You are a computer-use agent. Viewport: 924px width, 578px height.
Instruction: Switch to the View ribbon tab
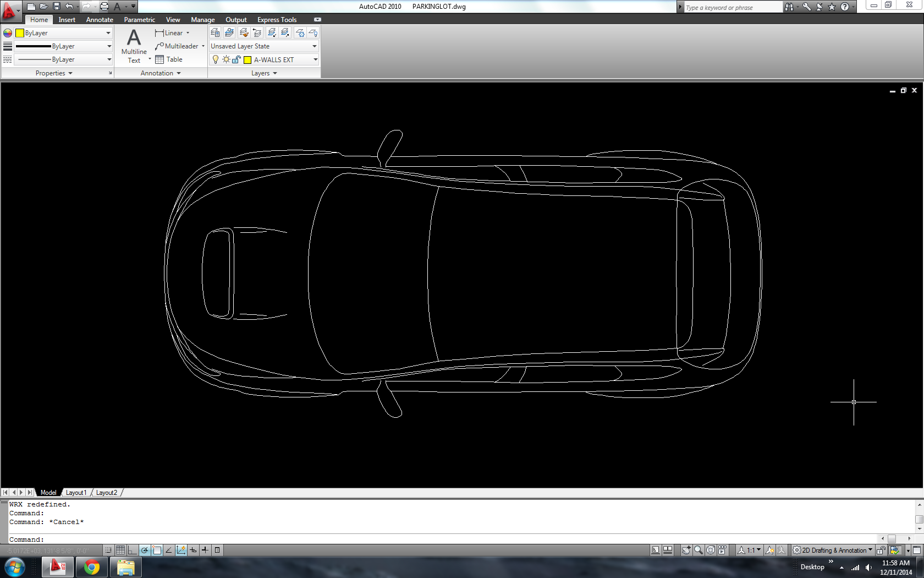(x=173, y=20)
